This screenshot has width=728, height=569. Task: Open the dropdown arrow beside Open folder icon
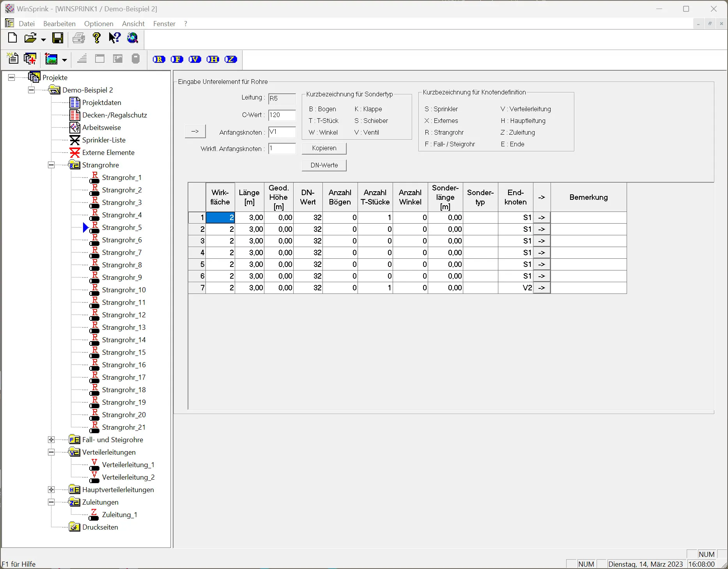pos(43,39)
